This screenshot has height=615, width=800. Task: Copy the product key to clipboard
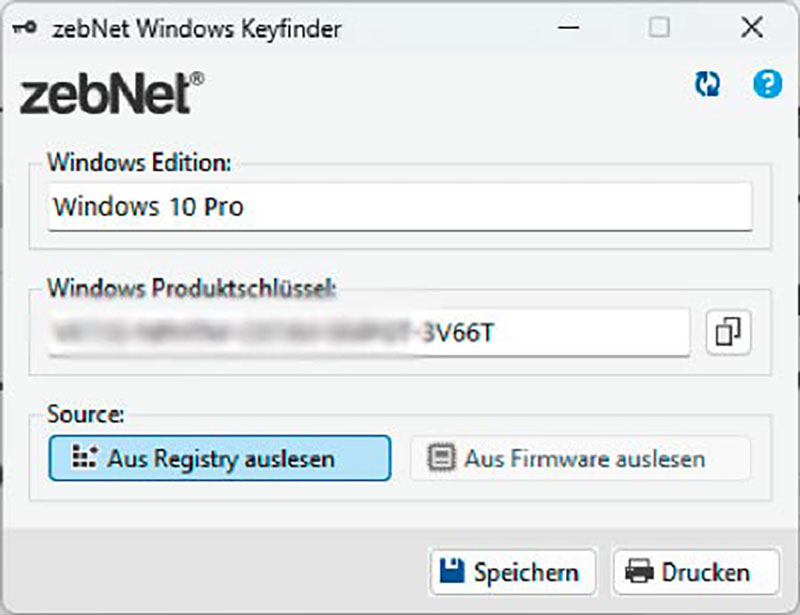point(729,332)
